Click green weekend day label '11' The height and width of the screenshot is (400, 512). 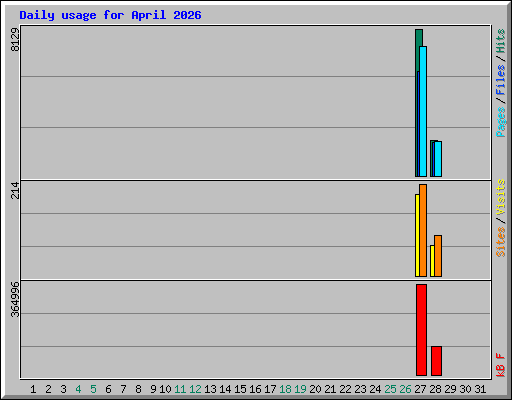pos(180,389)
